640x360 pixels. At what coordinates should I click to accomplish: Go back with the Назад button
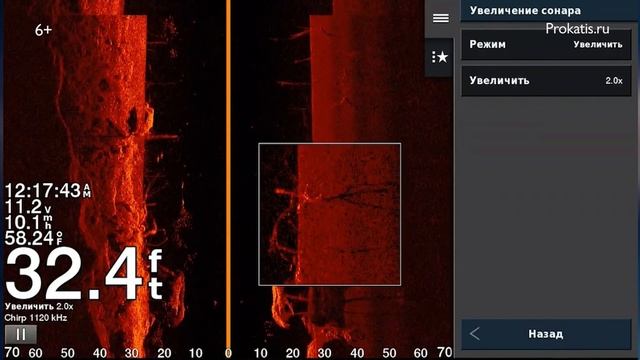546,334
